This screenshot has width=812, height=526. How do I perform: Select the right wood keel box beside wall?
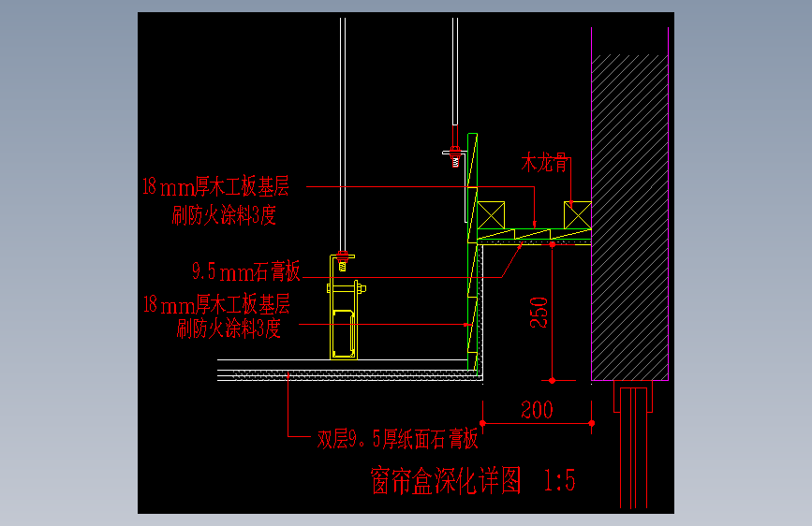tap(578, 215)
